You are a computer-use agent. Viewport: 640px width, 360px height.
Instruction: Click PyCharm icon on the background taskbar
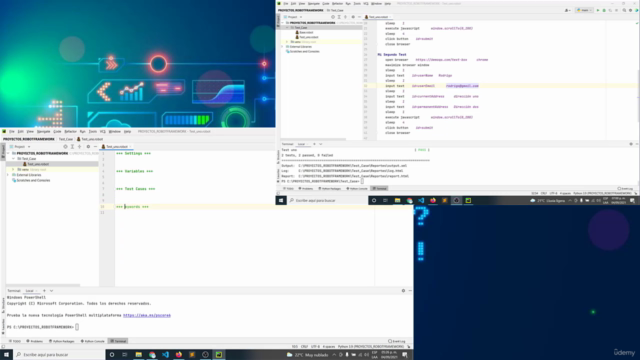[468, 200]
